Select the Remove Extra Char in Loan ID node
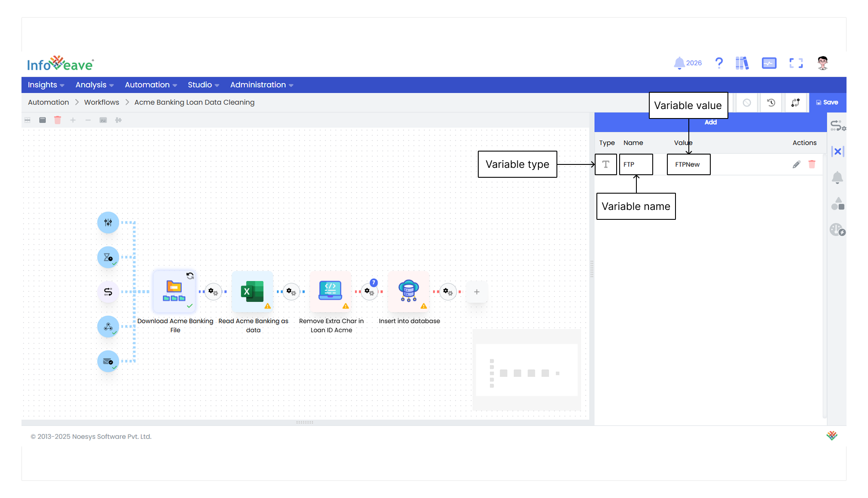Image resolution: width=868 pixels, height=498 pixels. point(330,292)
